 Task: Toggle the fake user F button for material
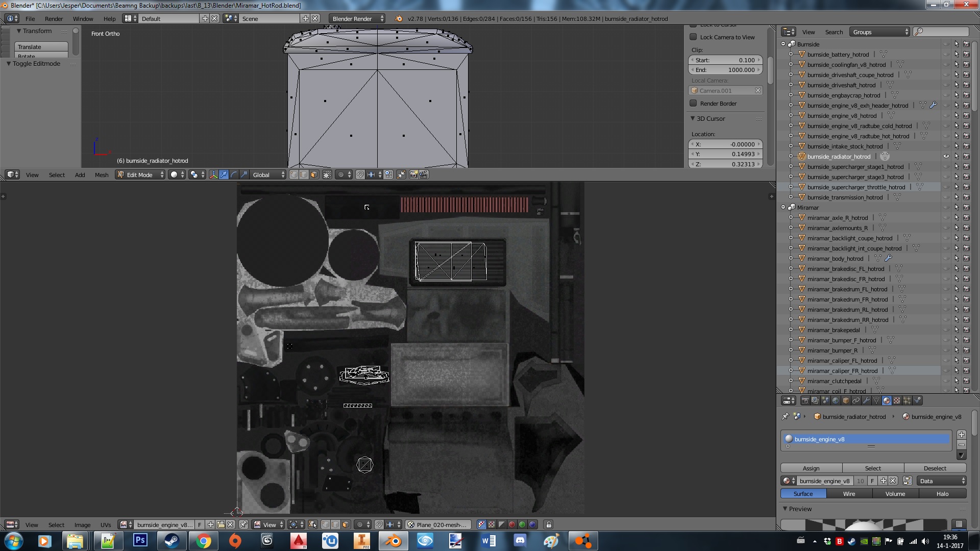click(872, 481)
